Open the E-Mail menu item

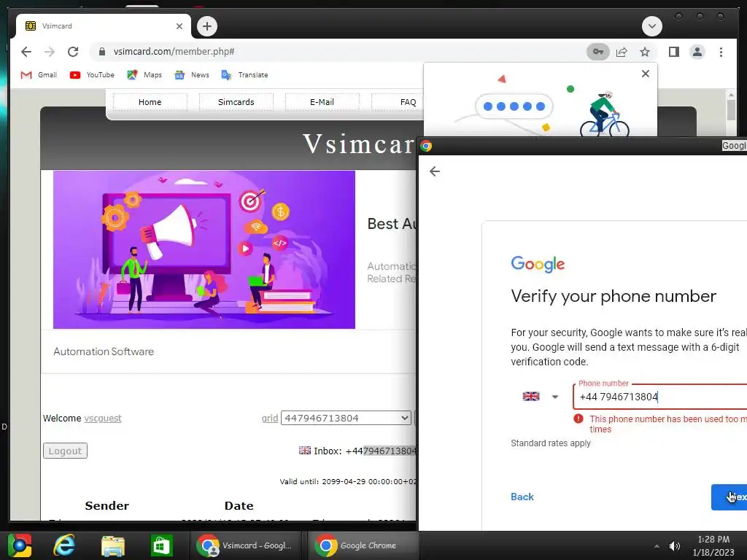coord(322,102)
